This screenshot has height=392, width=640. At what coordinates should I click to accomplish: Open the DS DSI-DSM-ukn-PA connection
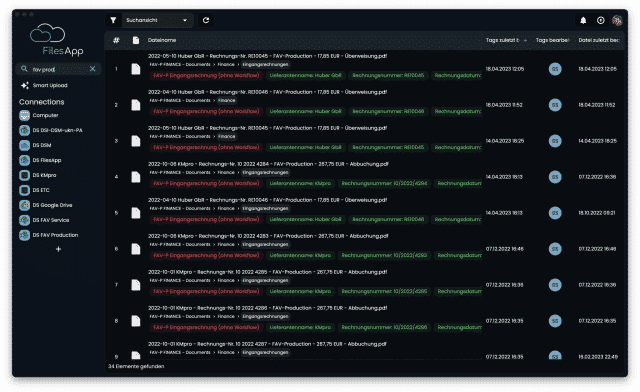tap(51, 130)
